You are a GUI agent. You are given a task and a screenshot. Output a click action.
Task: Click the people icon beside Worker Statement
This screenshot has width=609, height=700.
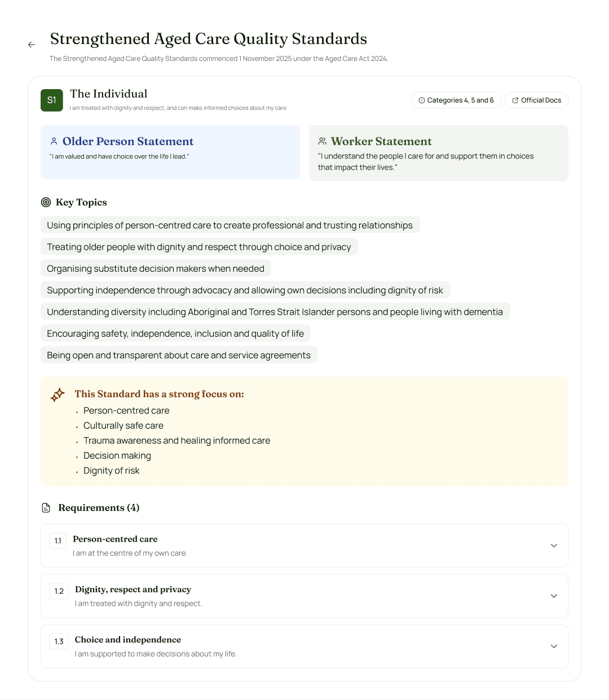[x=322, y=140]
